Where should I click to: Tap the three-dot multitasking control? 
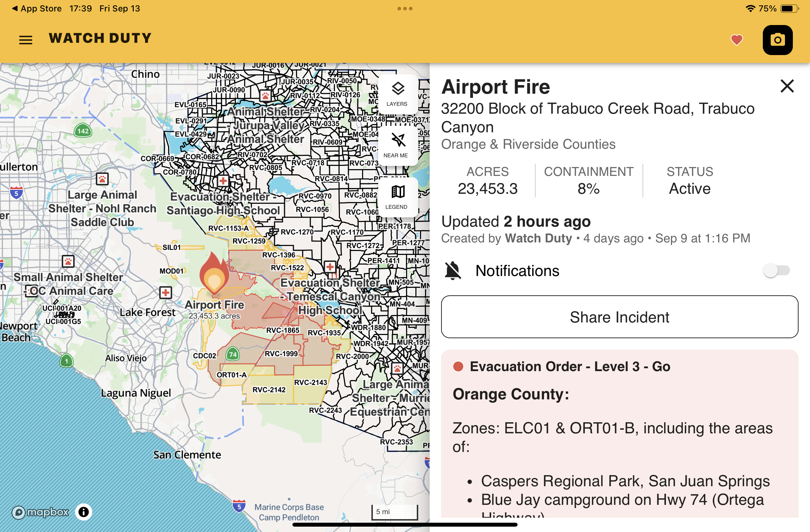(405, 8)
